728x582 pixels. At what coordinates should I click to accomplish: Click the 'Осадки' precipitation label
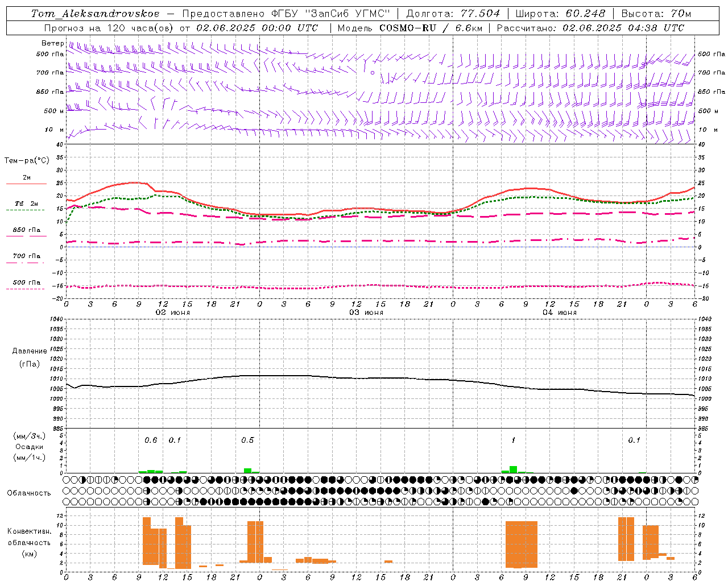pyautogui.click(x=29, y=447)
